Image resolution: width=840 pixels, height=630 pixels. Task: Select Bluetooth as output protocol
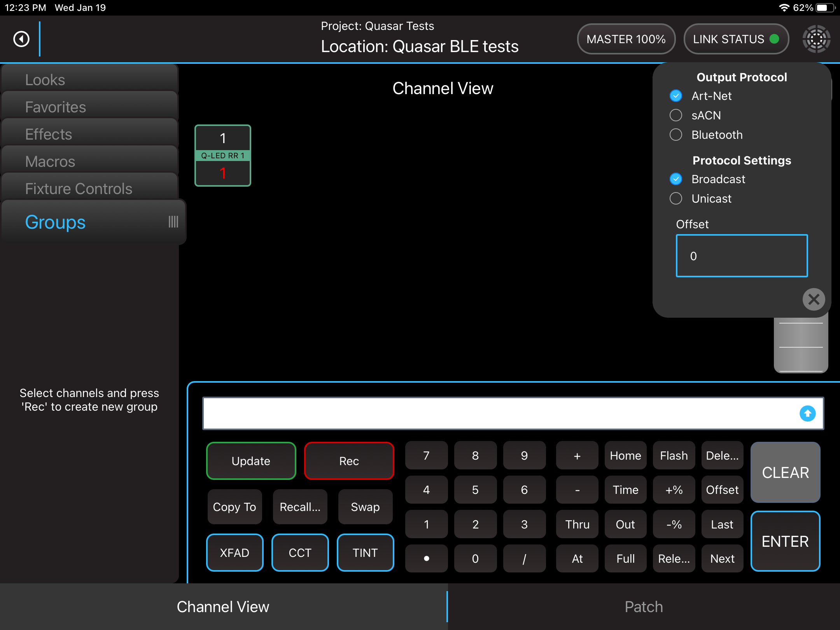point(676,135)
